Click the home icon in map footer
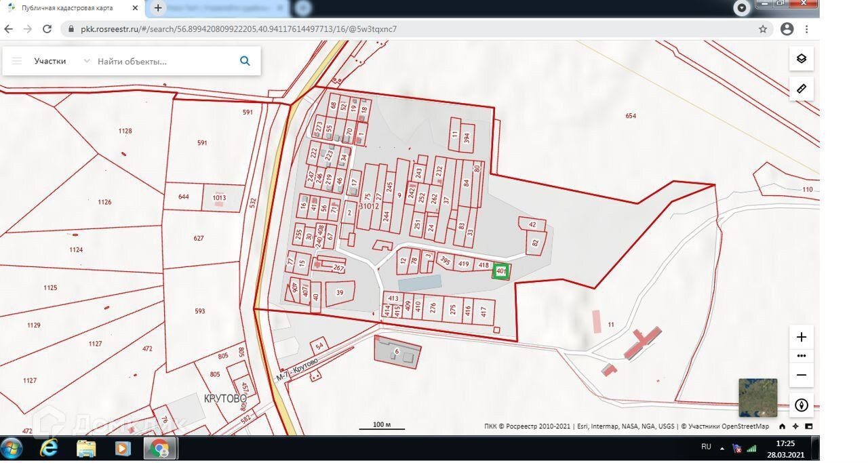Screen dimensions: 868x463 (783, 426)
